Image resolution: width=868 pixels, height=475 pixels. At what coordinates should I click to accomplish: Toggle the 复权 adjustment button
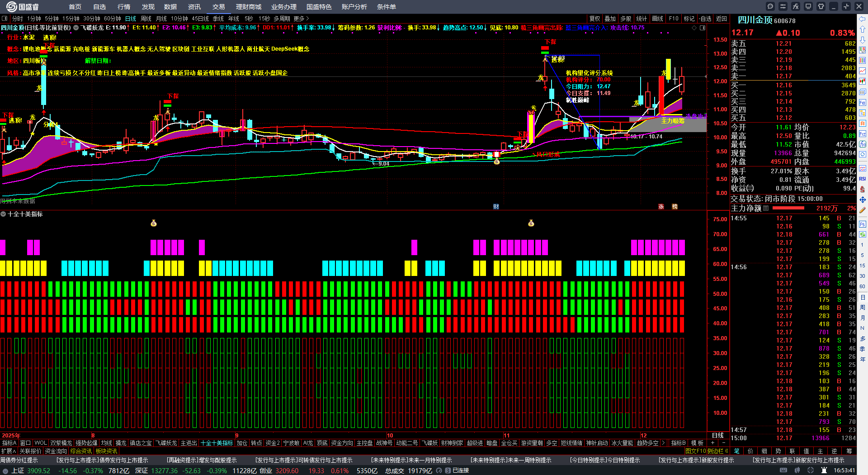point(594,19)
